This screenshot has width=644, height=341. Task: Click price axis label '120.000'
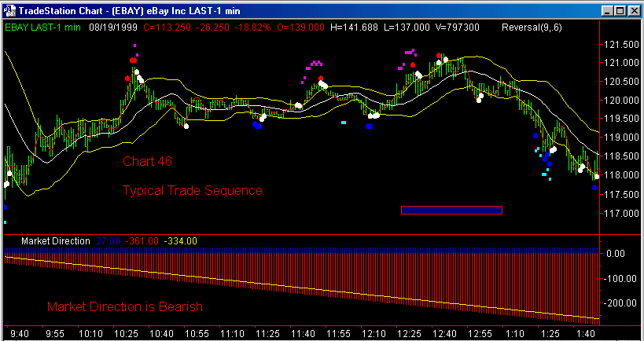click(620, 101)
